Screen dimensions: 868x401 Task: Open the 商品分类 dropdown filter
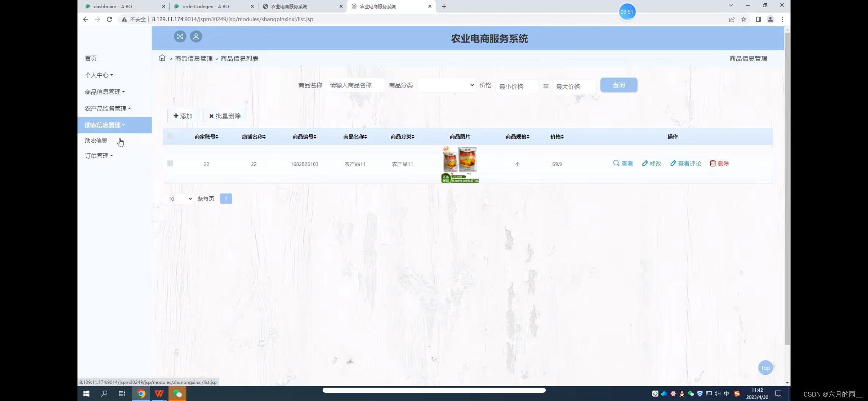point(446,85)
